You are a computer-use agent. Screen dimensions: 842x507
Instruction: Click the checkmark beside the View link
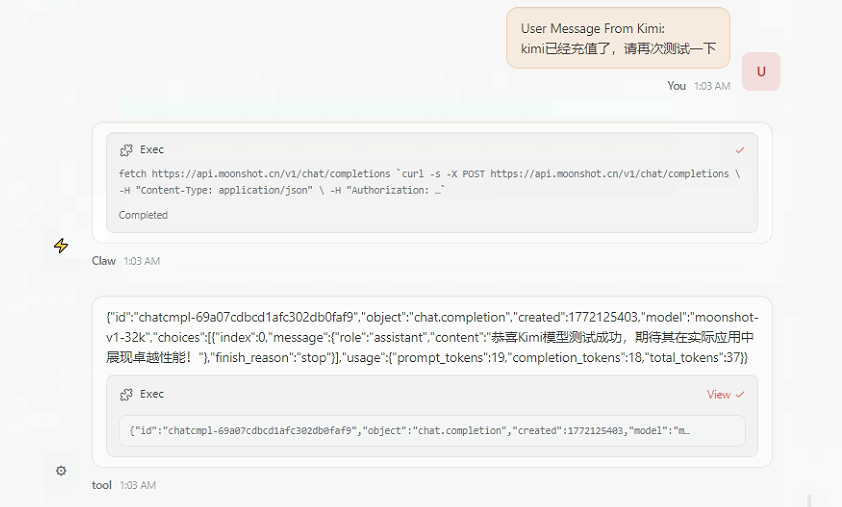tap(740, 395)
